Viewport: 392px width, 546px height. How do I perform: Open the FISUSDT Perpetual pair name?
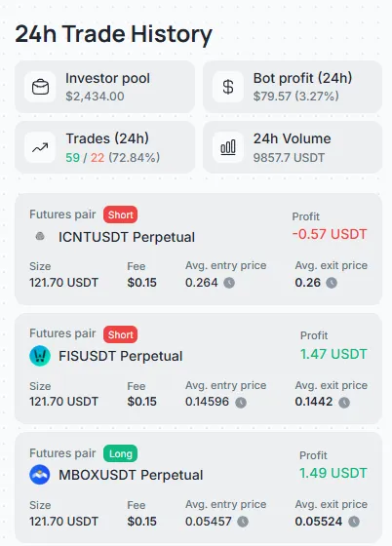[x=121, y=356]
